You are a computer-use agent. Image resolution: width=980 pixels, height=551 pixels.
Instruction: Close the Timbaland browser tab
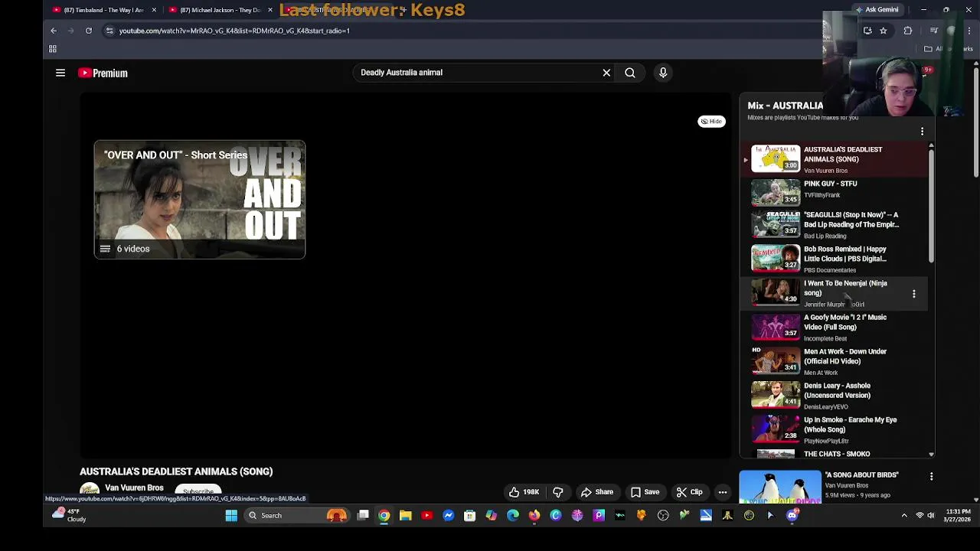coord(154,10)
